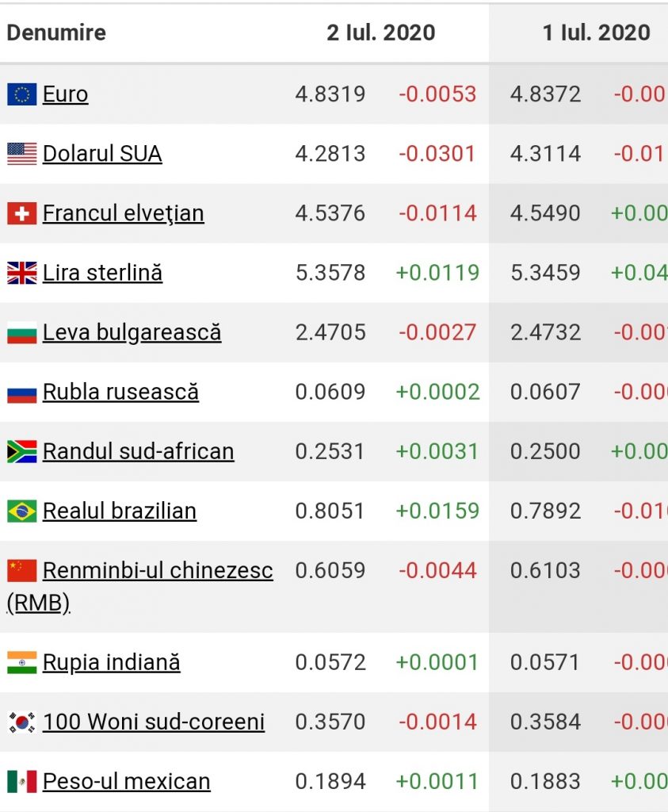The height and width of the screenshot is (812, 668).
Task: Open the Lira sterlină link
Action: [102, 273]
